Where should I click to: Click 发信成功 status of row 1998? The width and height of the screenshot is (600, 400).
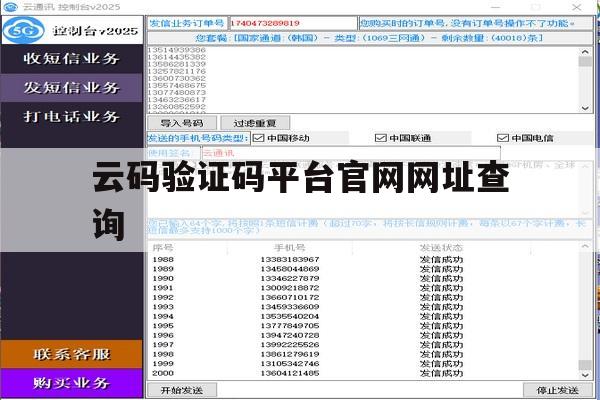441,354
